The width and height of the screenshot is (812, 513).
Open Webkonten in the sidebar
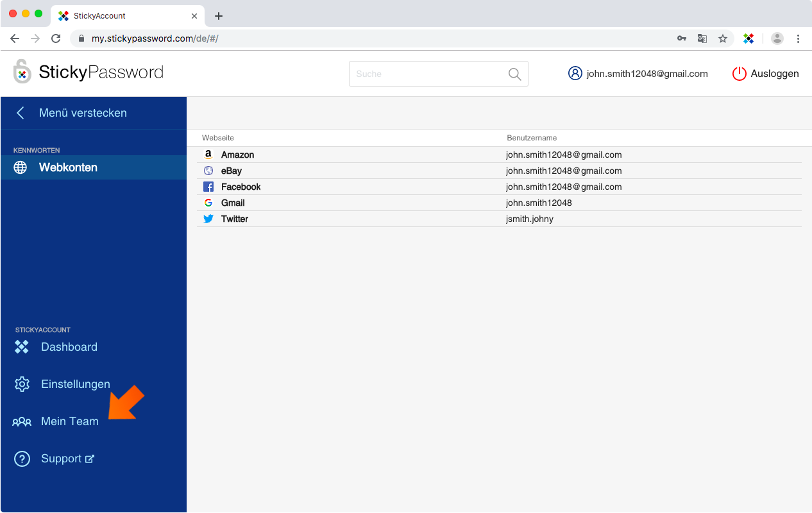click(94, 167)
